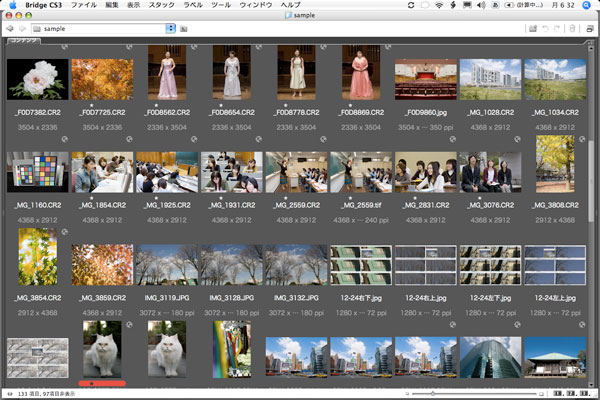Select the pink dress thumbnail _F0D8869.CR2
Screen dimensions: 600x400
361,72
